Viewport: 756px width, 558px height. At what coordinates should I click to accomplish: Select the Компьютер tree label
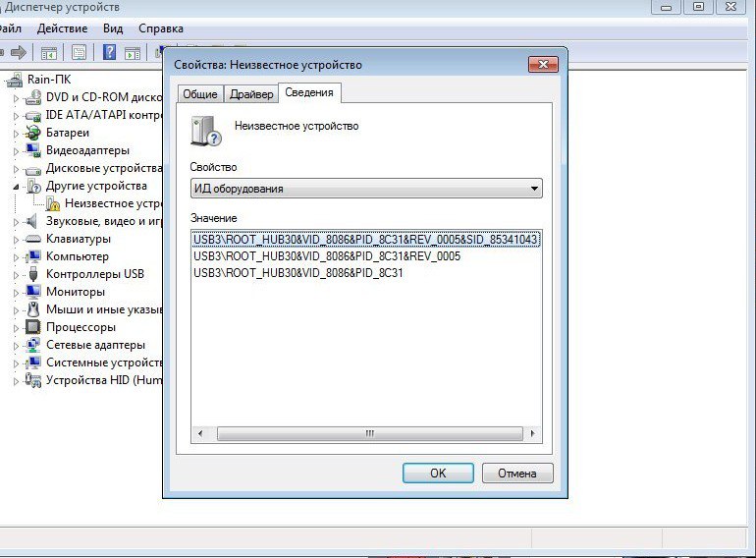coord(78,256)
